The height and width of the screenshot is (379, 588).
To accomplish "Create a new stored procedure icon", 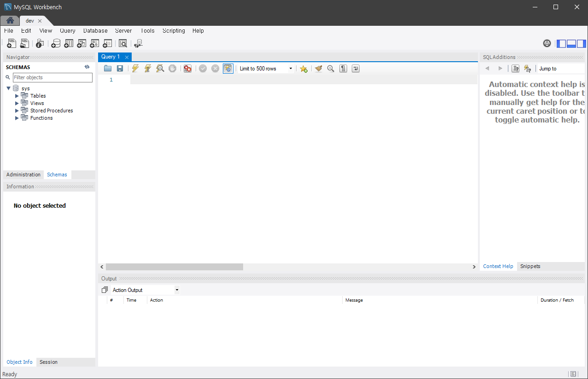I will tap(94, 43).
